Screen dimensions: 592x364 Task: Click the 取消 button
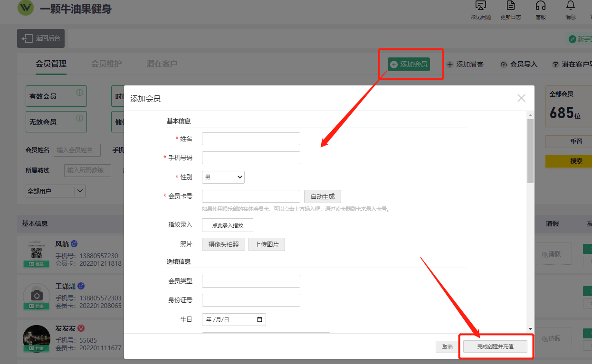click(447, 347)
